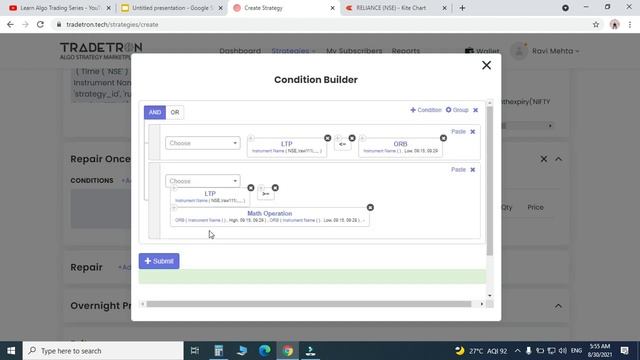Close the Create Strategy tab
Image resolution: width=640 pixels, height=360 pixels.
point(332,8)
